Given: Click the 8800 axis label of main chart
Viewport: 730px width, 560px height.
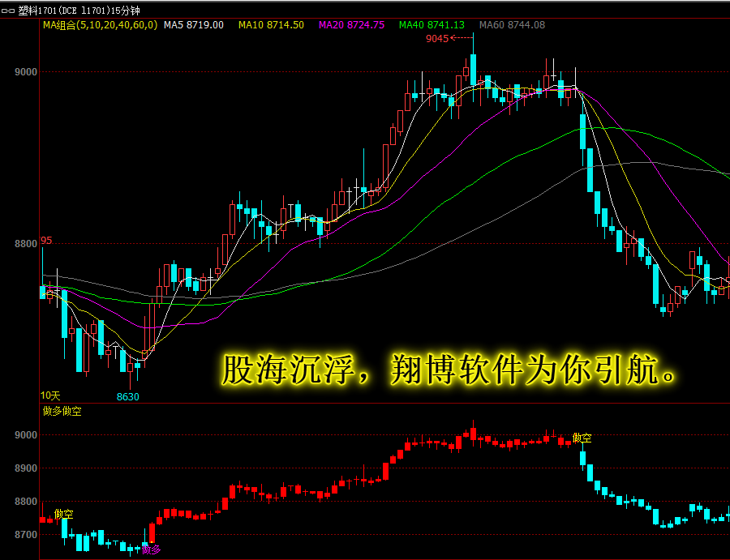Looking at the screenshot, I should (x=26, y=244).
